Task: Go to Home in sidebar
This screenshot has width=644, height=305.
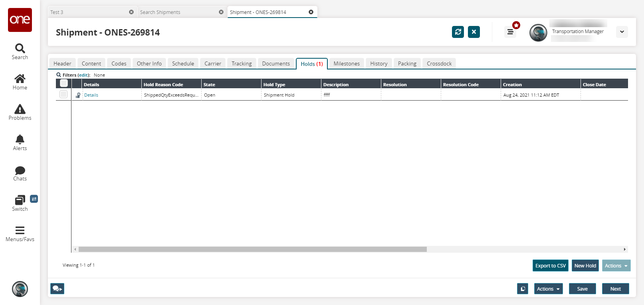Action: 20,82
